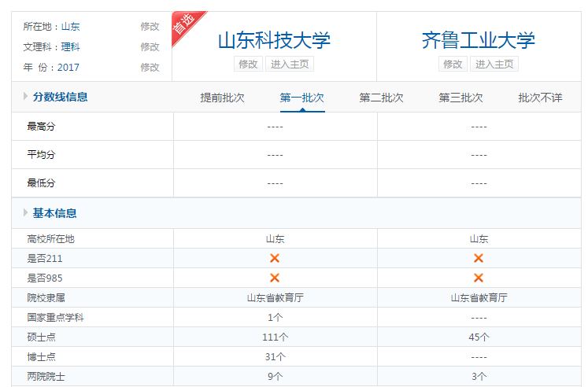Image resolution: width=588 pixels, height=387 pixels.
Task: Switch to the 提前批次 tab
Action: [223, 98]
